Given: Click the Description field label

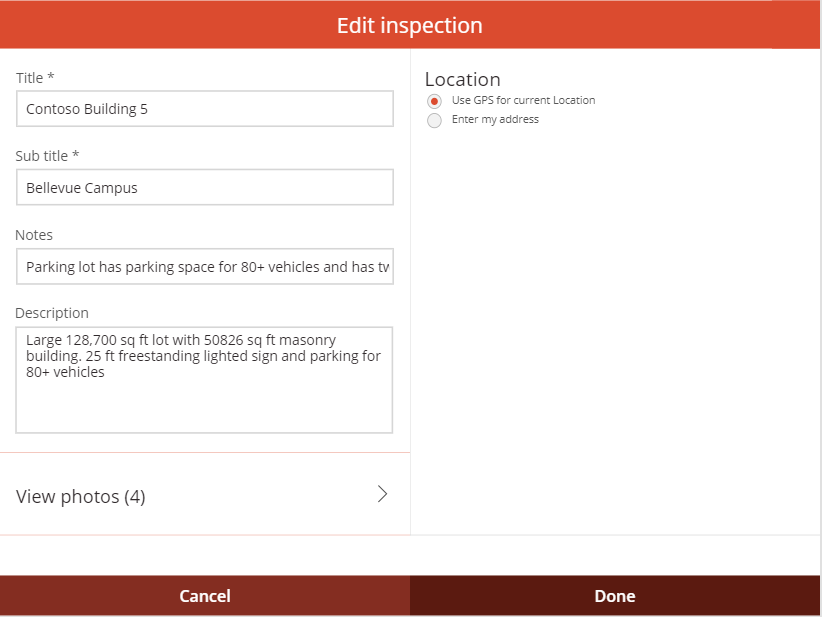Looking at the screenshot, I should (x=52, y=312).
